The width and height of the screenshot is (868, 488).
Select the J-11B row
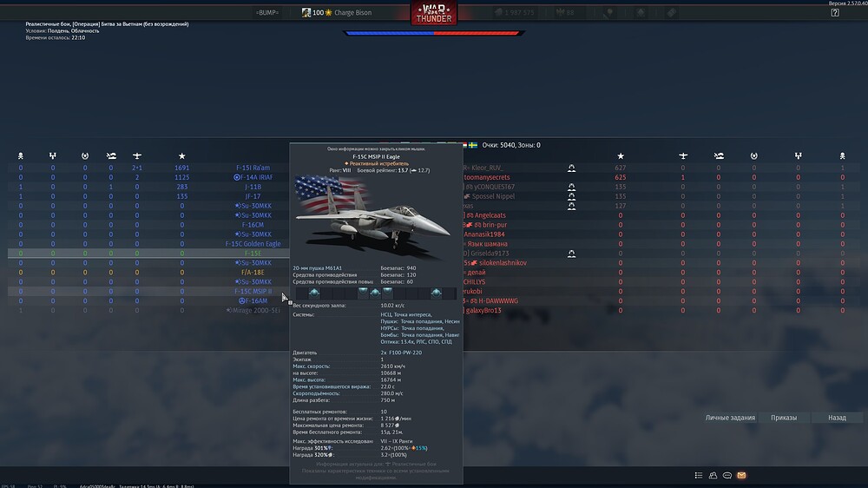coord(148,187)
